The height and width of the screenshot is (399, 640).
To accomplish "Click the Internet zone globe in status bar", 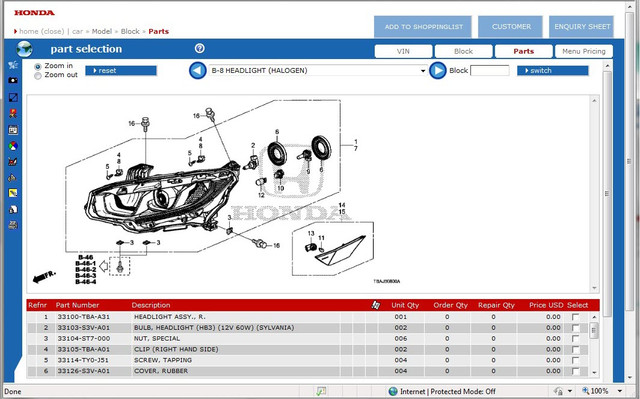I will [393, 391].
